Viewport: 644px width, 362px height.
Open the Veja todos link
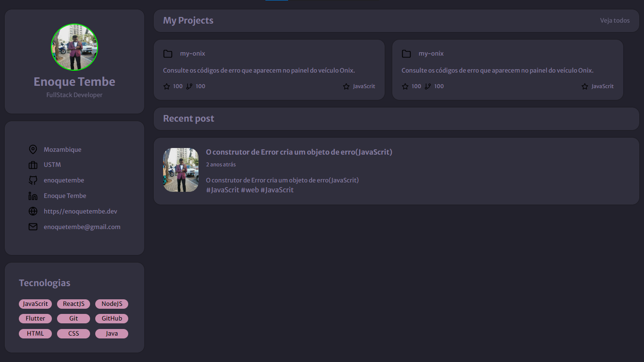(x=615, y=20)
